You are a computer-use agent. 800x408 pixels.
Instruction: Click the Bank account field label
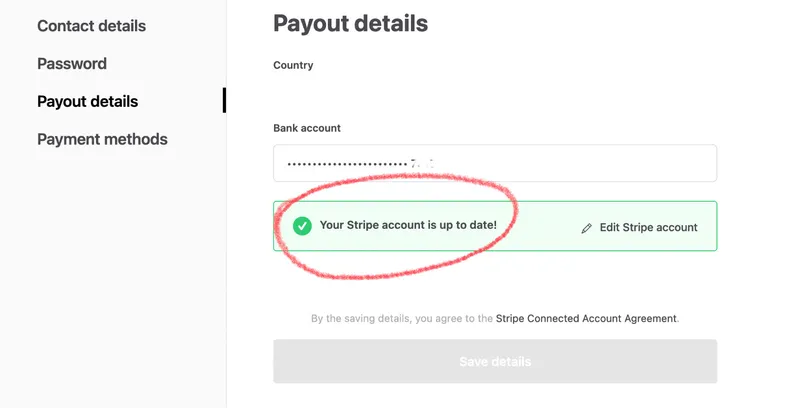[307, 128]
